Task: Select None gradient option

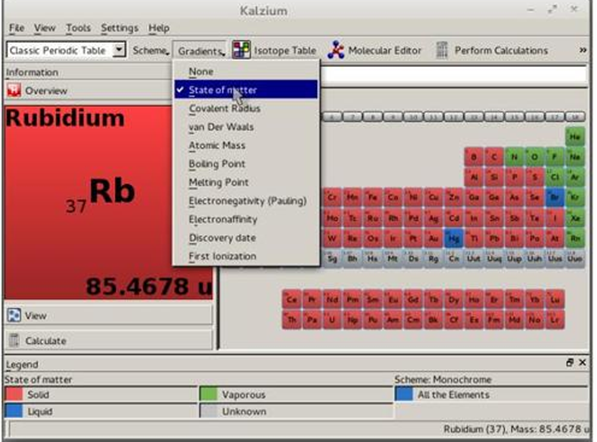Action: pyautogui.click(x=246, y=71)
